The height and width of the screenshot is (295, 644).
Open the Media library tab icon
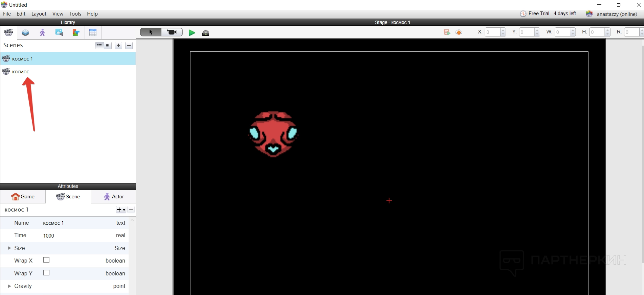59,33
